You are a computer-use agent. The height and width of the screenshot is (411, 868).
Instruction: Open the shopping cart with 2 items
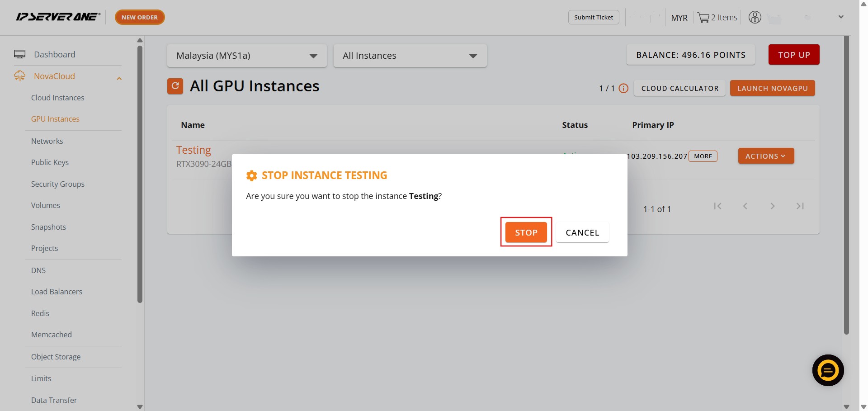[x=717, y=18]
